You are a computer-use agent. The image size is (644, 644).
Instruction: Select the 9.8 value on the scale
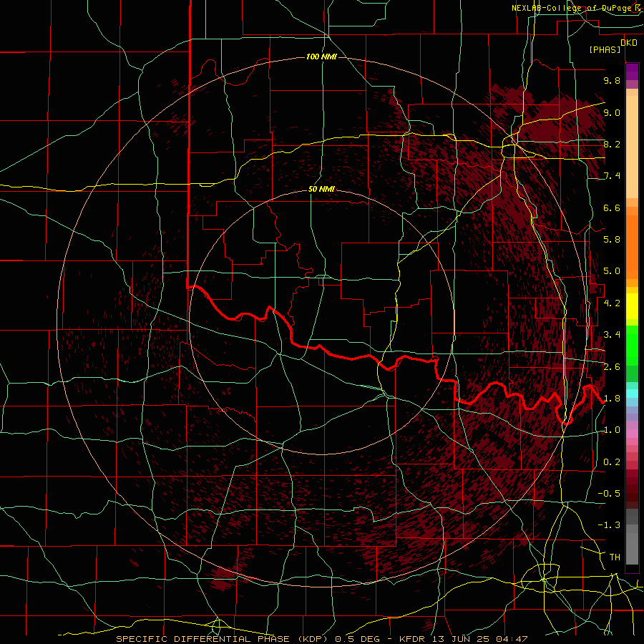(612, 81)
